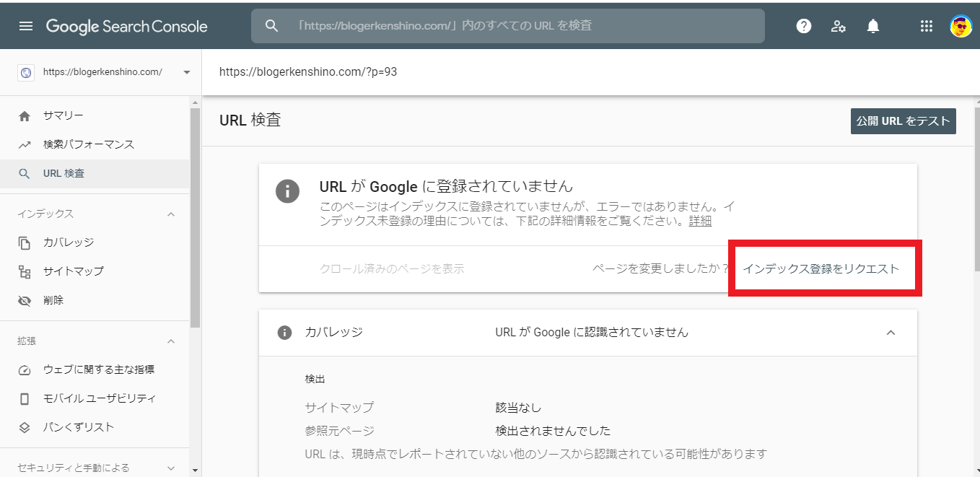980x477 pixels.
Task: Open the property selector dropdown arrow
Action: point(187,72)
